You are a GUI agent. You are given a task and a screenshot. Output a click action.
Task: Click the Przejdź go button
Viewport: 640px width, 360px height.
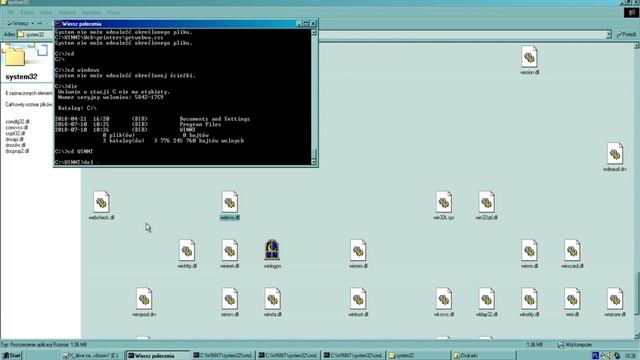click(x=626, y=35)
